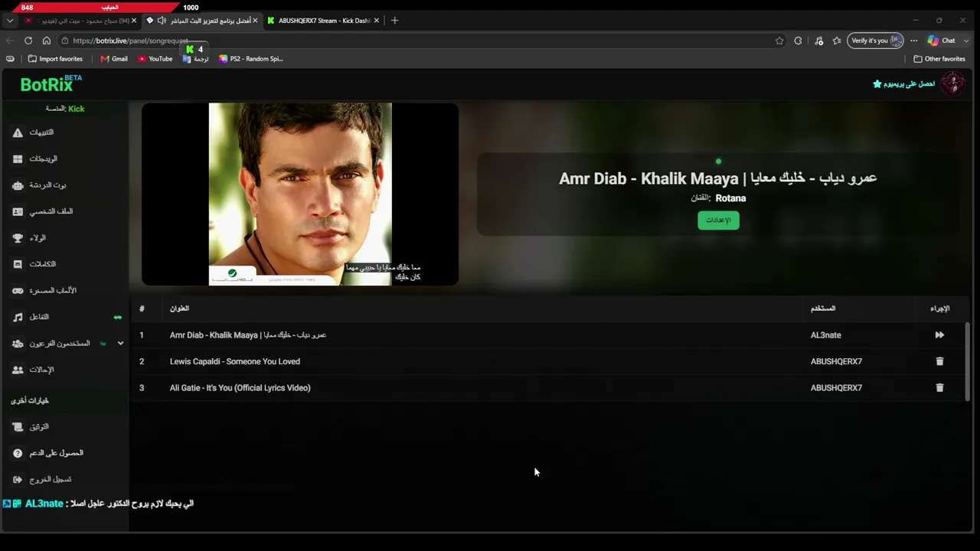This screenshot has width=980, height=551.
Task: Open the بوت الدردشة chat bot icon
Action: click(x=18, y=185)
